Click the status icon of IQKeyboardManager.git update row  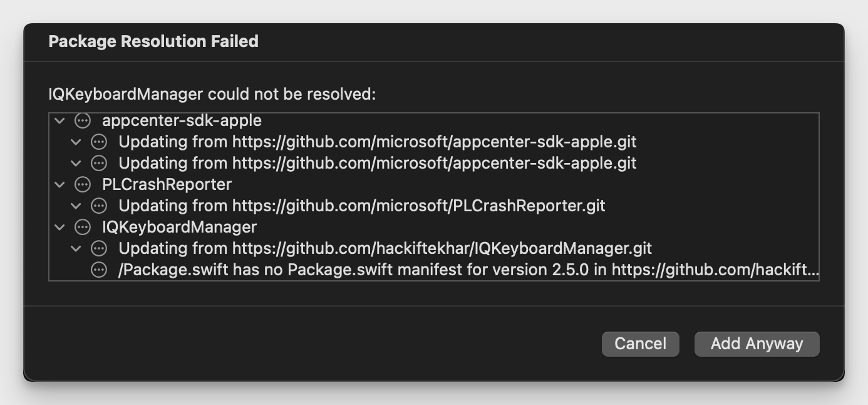tap(99, 248)
